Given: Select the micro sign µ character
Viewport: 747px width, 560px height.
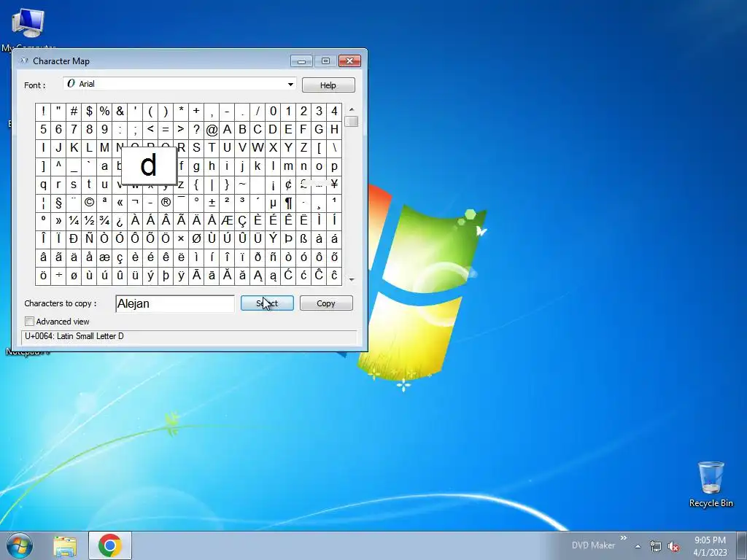Looking at the screenshot, I should click(x=273, y=203).
